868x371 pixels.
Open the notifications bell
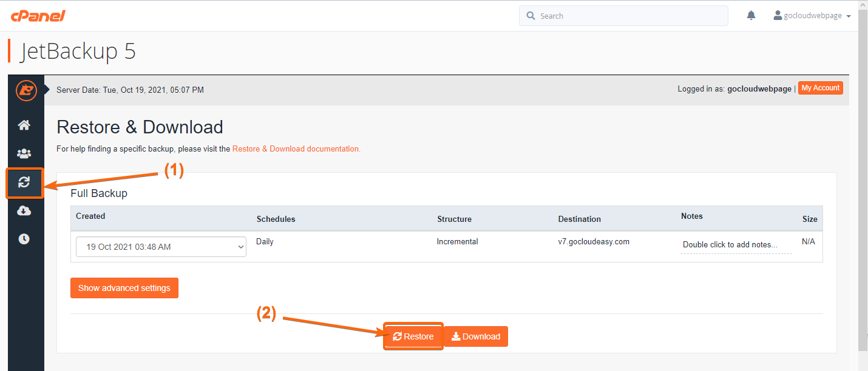click(751, 16)
